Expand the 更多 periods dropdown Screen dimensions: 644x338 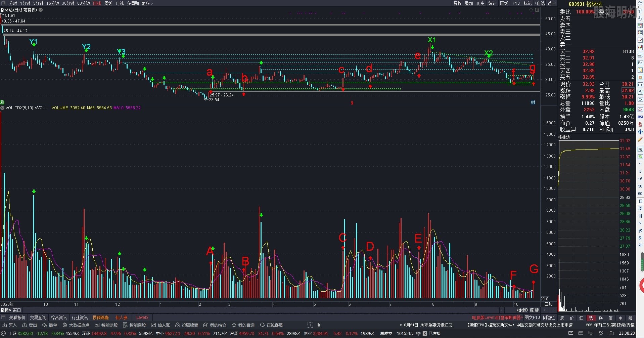point(147,3)
